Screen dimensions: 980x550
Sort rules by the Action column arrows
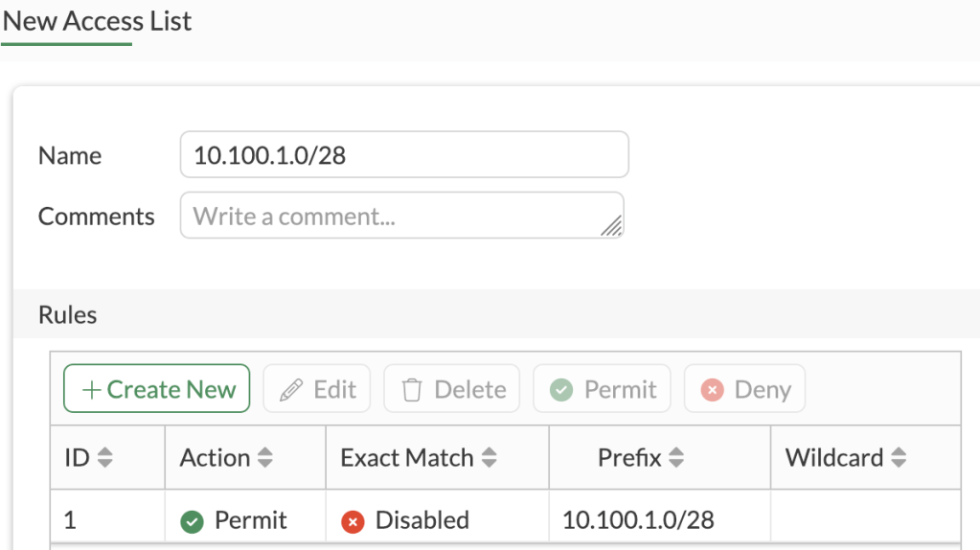point(264,459)
